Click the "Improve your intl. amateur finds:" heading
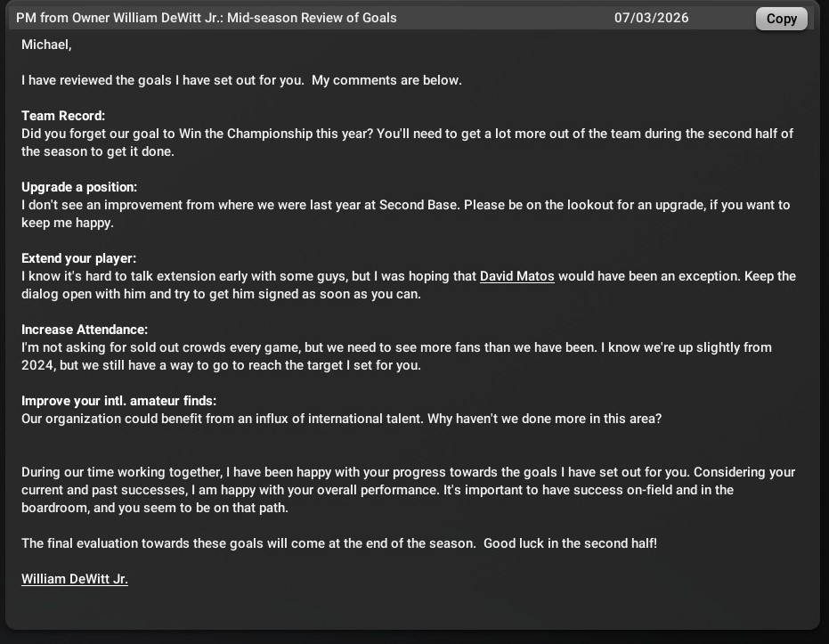The image size is (829, 644). [x=118, y=401]
